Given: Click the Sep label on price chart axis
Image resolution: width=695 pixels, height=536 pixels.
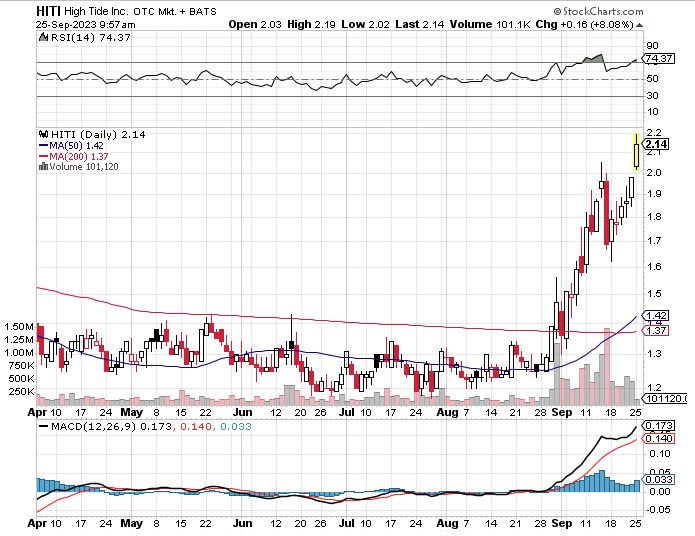Looking at the screenshot, I should point(562,412).
